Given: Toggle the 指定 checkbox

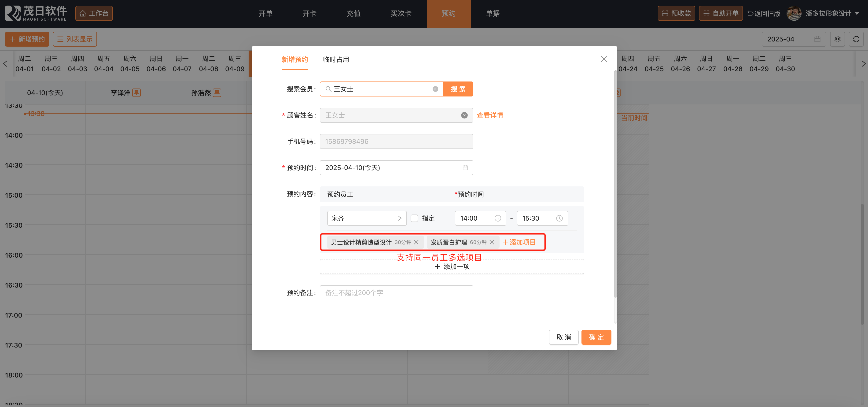Looking at the screenshot, I should coord(414,218).
